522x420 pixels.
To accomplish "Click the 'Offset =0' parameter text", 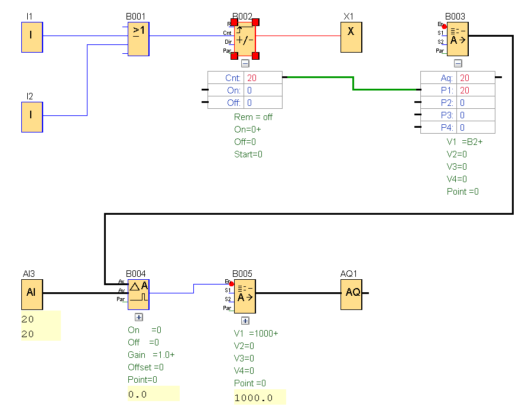I will [x=145, y=367].
